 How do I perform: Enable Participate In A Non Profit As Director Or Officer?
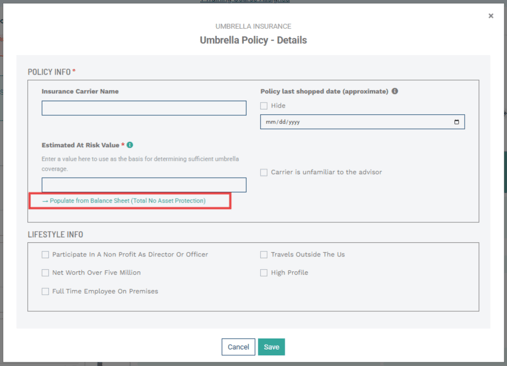point(45,255)
